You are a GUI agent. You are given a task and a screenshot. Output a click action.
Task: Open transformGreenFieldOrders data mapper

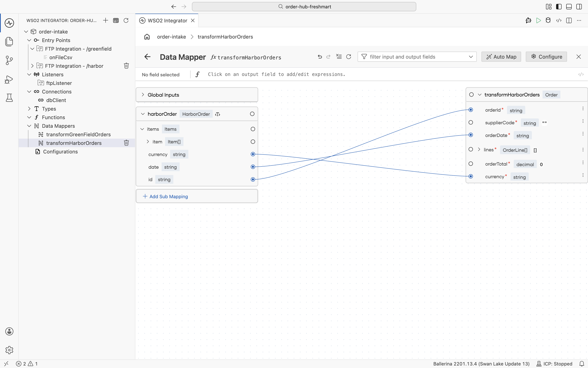(x=78, y=134)
